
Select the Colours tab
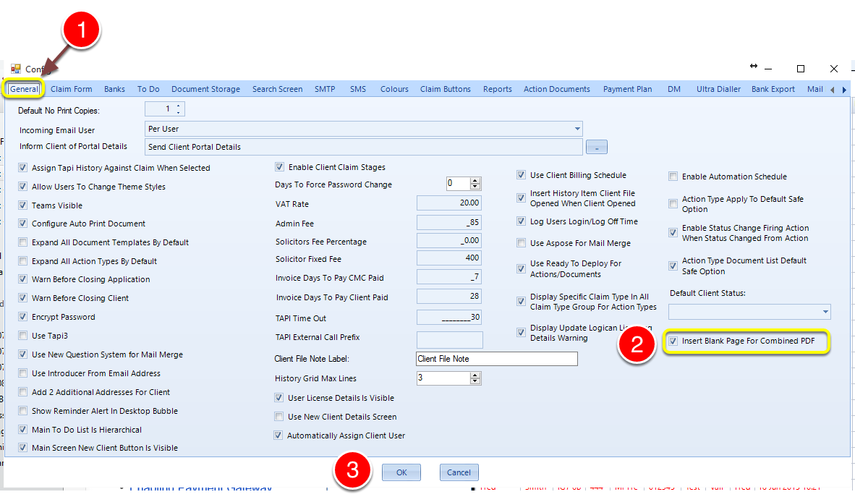pos(394,89)
